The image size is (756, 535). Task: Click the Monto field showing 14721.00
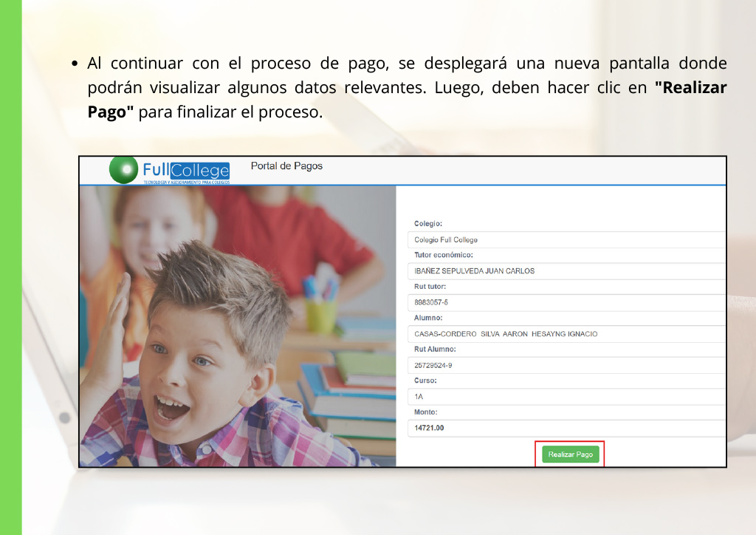coord(566,428)
